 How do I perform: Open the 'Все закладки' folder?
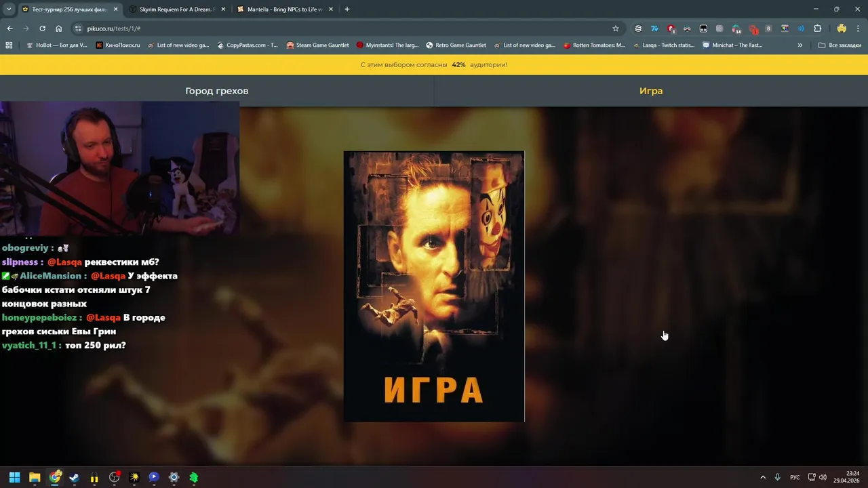pos(838,45)
